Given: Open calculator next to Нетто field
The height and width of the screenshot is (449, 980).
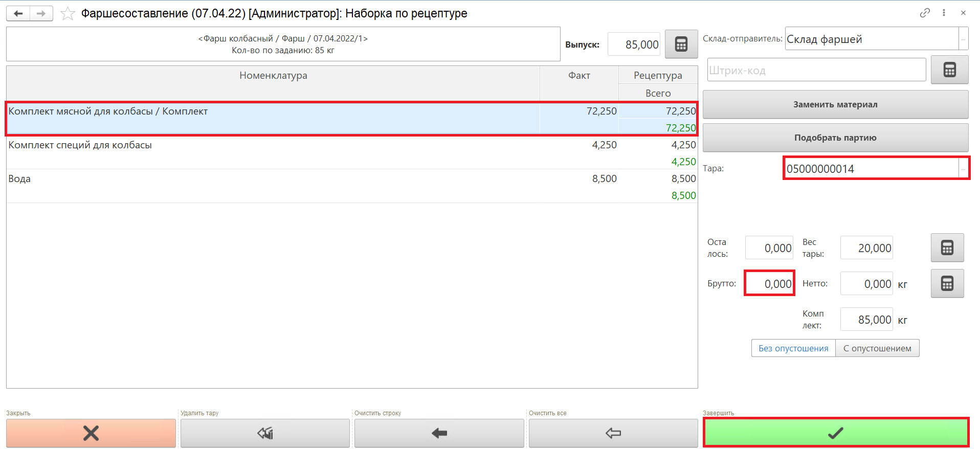Looking at the screenshot, I should click(947, 284).
